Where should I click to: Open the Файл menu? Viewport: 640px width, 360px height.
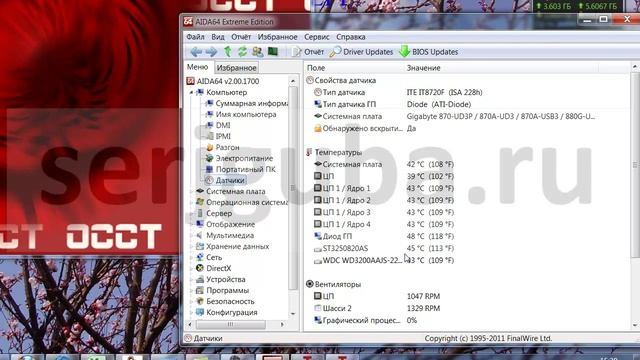pyautogui.click(x=195, y=37)
